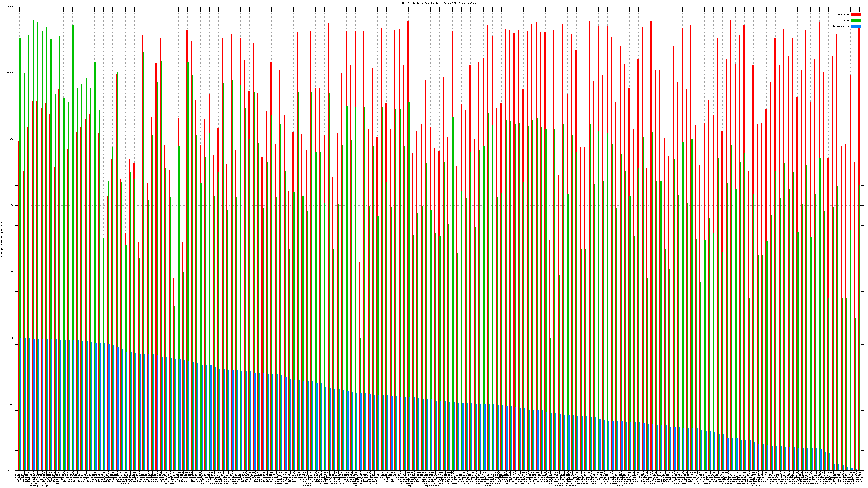Click the 100000 y-axis tick label
868x488 pixels.
coord(10,7)
